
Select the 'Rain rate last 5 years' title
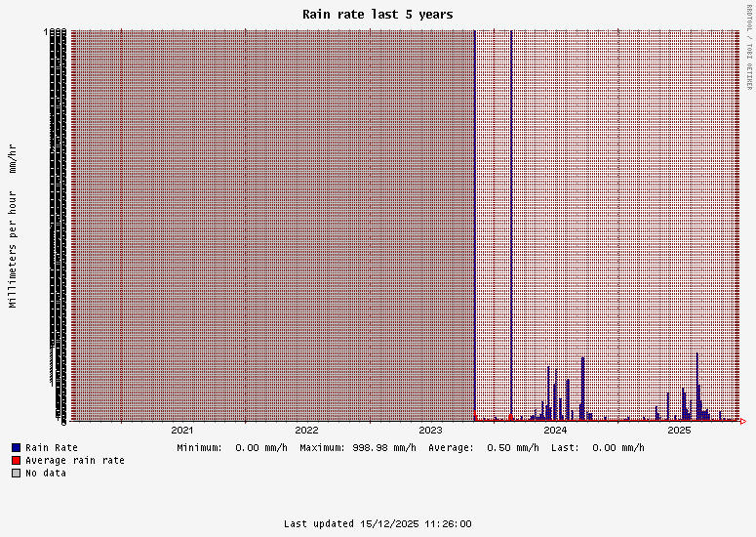pos(378,15)
